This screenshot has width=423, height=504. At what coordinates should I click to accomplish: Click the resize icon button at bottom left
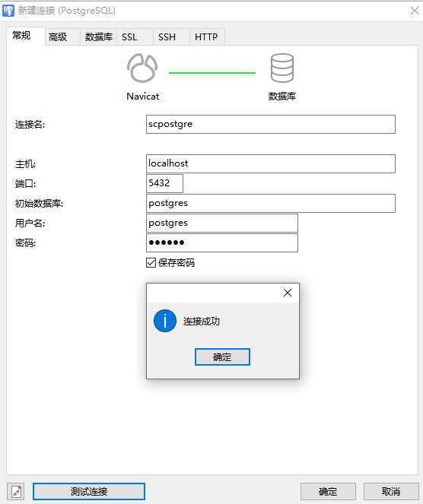(x=16, y=492)
